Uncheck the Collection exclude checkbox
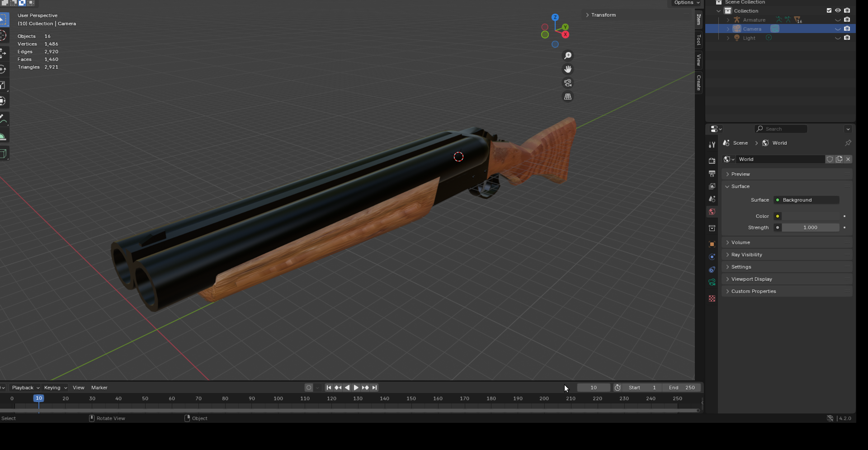Screen dimensions: 868x450 829,10
